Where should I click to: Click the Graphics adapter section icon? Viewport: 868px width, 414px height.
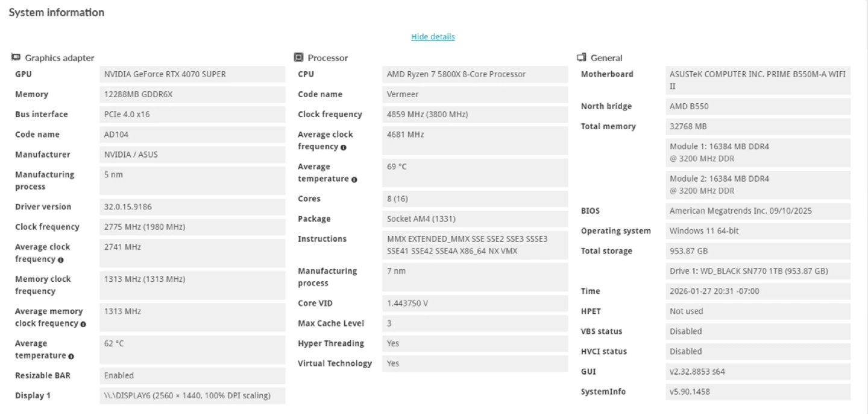[16, 57]
